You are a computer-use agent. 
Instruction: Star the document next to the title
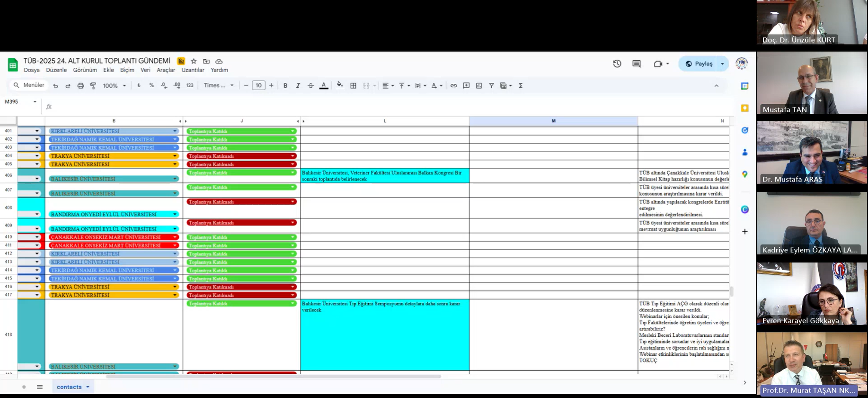194,61
